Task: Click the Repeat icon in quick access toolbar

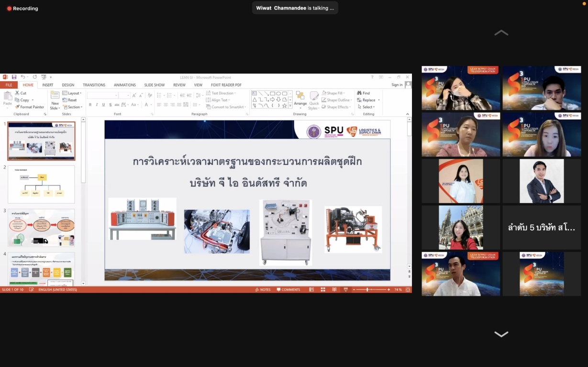Action: [x=34, y=77]
